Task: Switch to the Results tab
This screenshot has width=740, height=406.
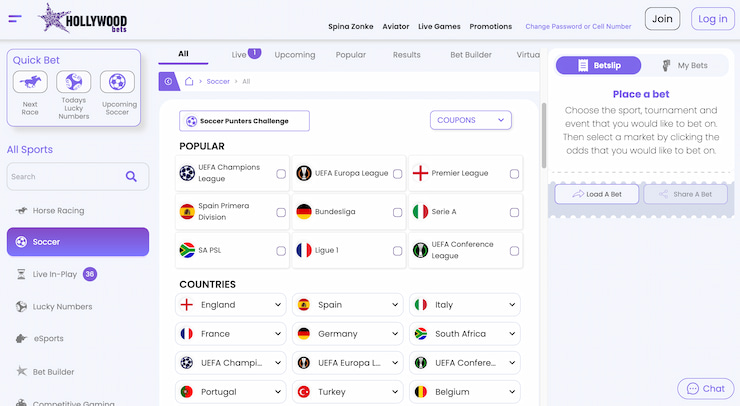Action: (x=406, y=55)
